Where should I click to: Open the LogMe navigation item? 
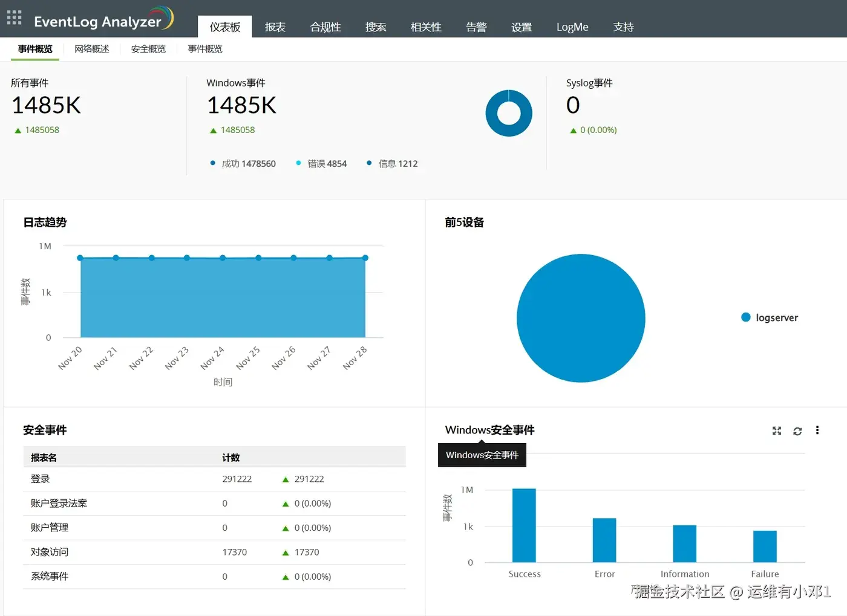click(x=572, y=27)
